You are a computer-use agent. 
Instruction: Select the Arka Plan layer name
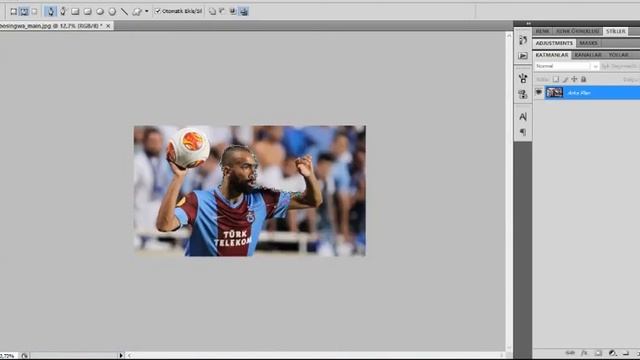tap(579, 93)
